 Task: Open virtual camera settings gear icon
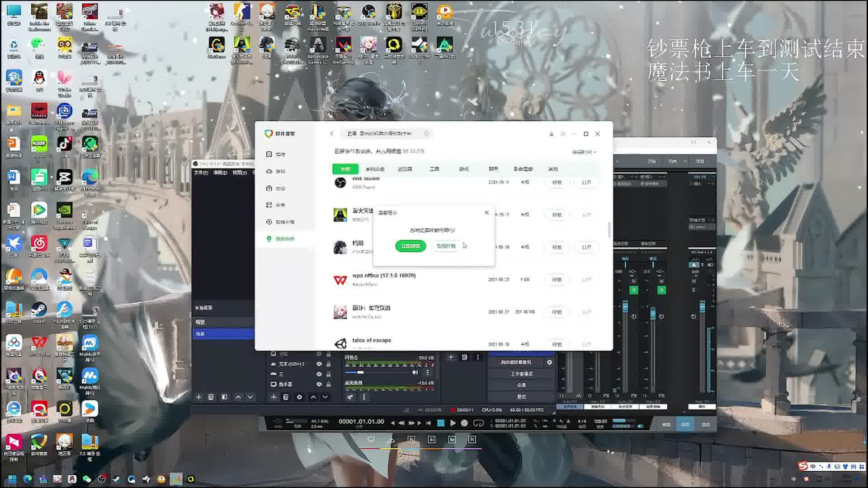tap(549, 362)
